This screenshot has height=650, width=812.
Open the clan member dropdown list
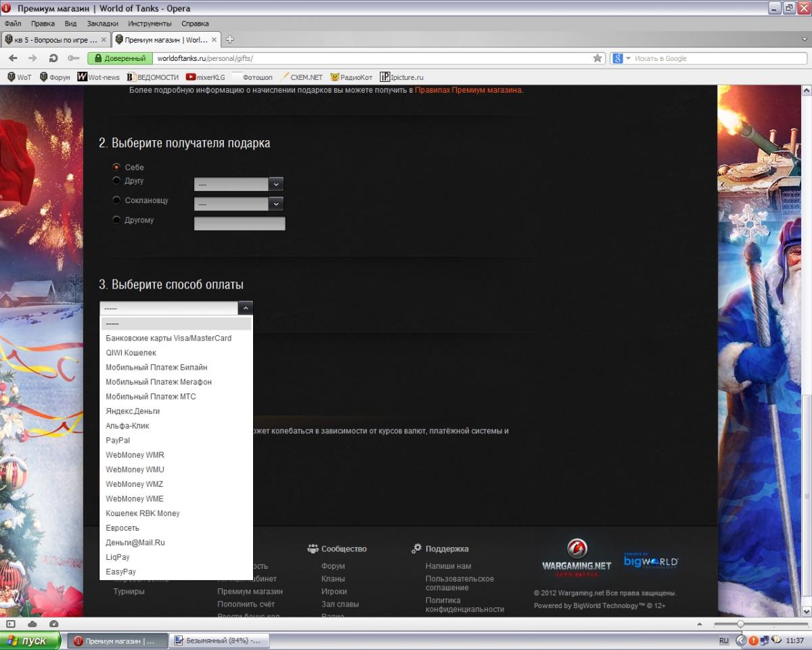click(x=275, y=204)
